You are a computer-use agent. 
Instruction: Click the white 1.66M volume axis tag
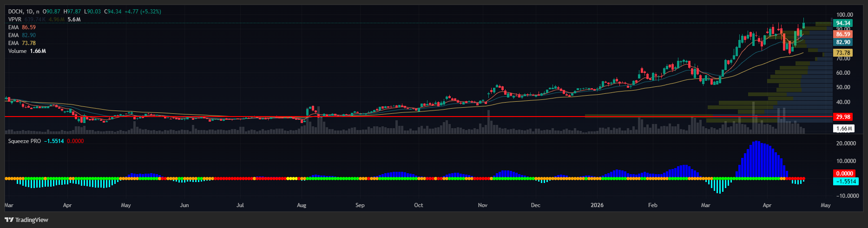click(x=844, y=129)
